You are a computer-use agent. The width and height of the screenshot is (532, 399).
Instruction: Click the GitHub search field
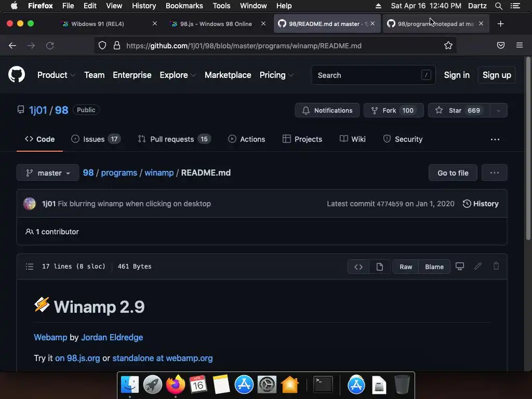374,75
